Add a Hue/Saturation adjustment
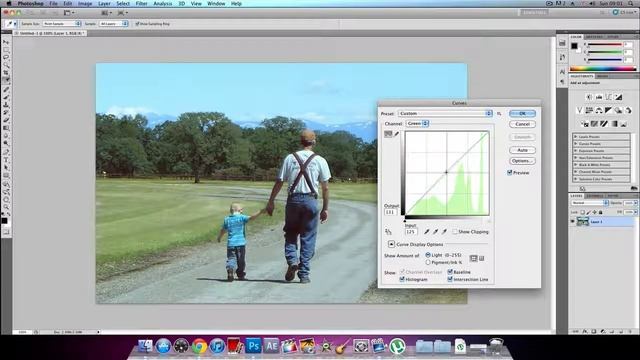 589,110
